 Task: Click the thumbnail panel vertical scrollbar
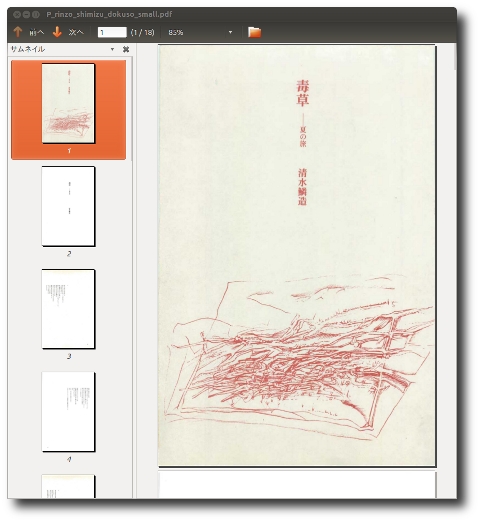[x=132, y=278]
